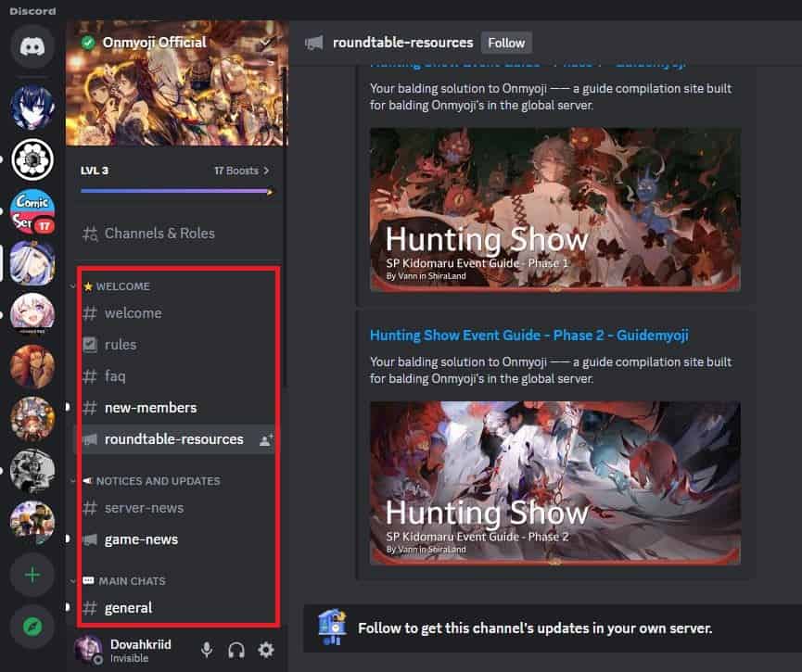The width and height of the screenshot is (802, 672).
Task: Click the megaphone icon in channel header
Action: tap(314, 43)
